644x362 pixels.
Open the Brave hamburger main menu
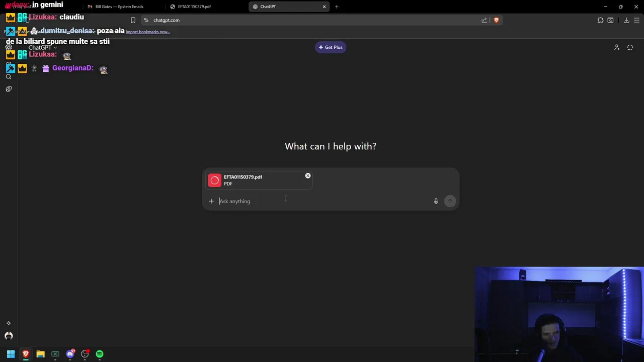pos(636,20)
